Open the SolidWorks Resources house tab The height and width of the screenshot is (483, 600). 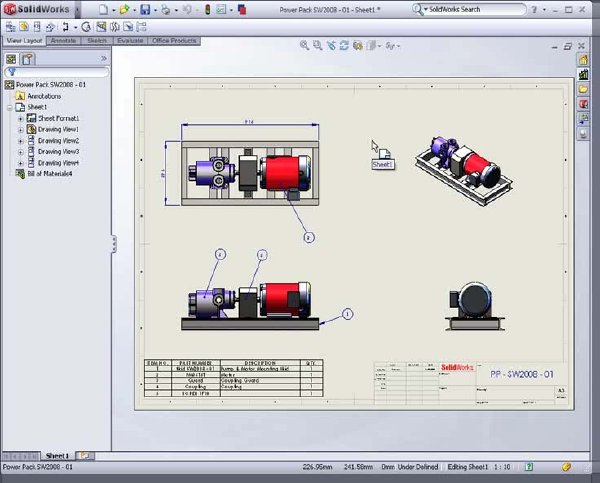[583, 60]
